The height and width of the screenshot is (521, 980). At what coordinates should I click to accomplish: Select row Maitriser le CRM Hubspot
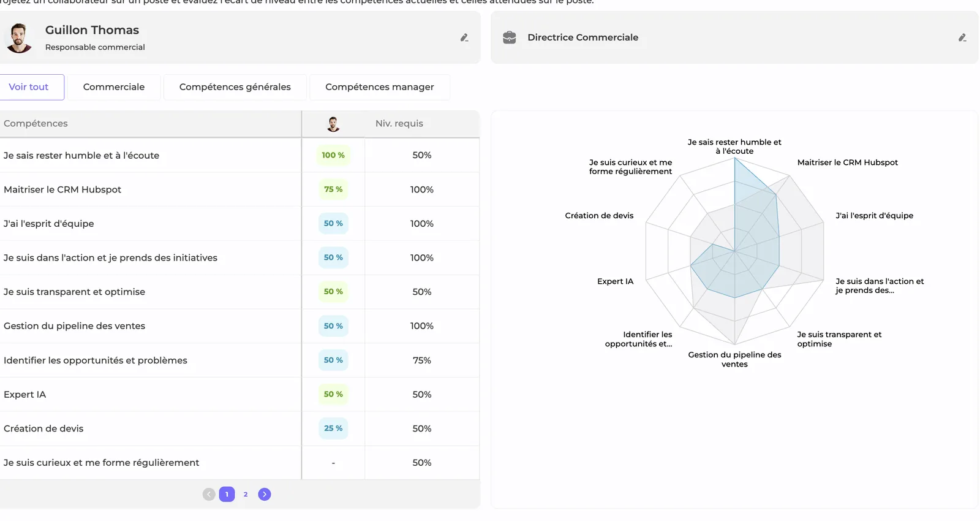[239, 189]
